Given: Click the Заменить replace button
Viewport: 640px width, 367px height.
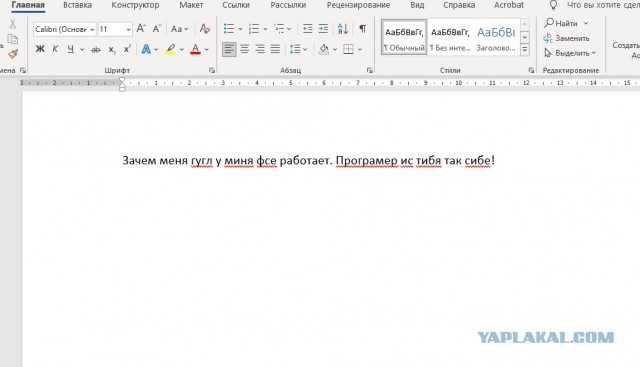Looking at the screenshot, I should click(567, 38).
